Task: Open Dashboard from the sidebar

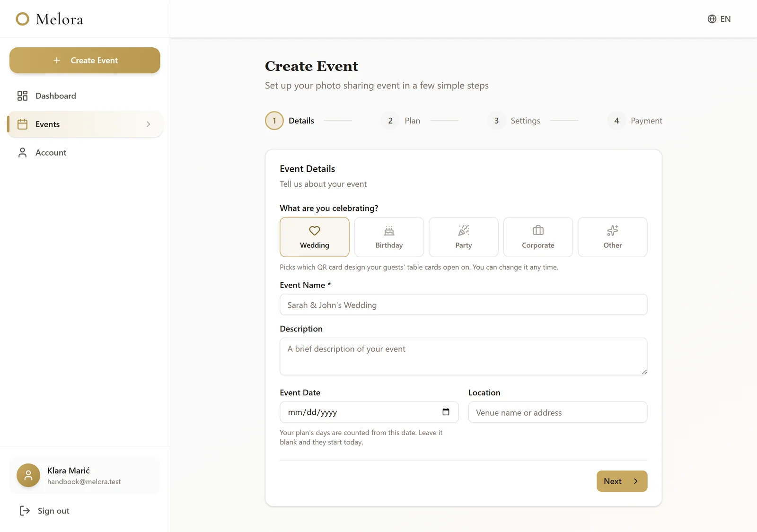Action: tap(85, 96)
